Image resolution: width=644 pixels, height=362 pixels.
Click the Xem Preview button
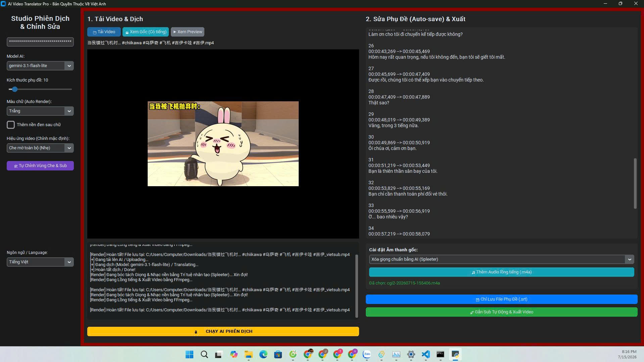click(188, 32)
